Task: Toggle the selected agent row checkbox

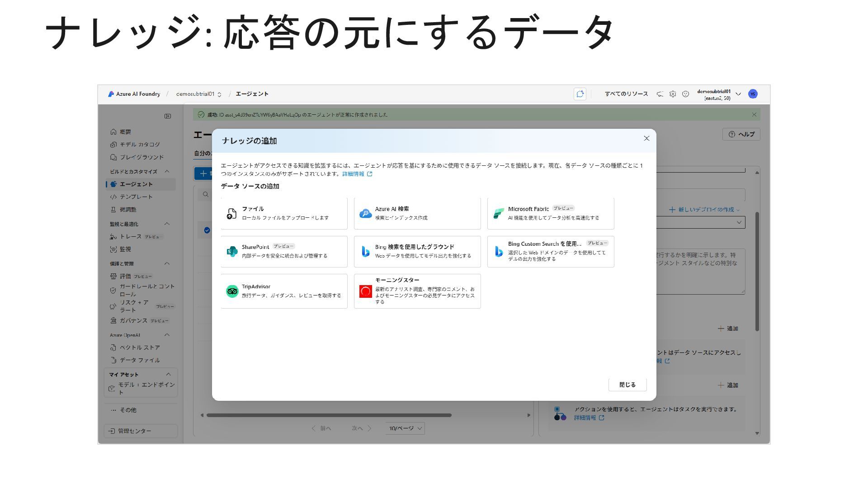Action: [207, 230]
